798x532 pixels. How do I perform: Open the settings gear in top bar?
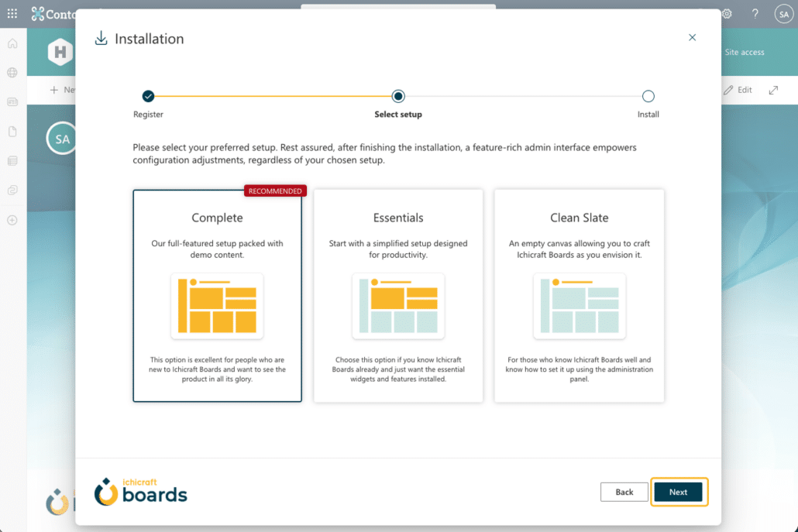[x=727, y=14]
